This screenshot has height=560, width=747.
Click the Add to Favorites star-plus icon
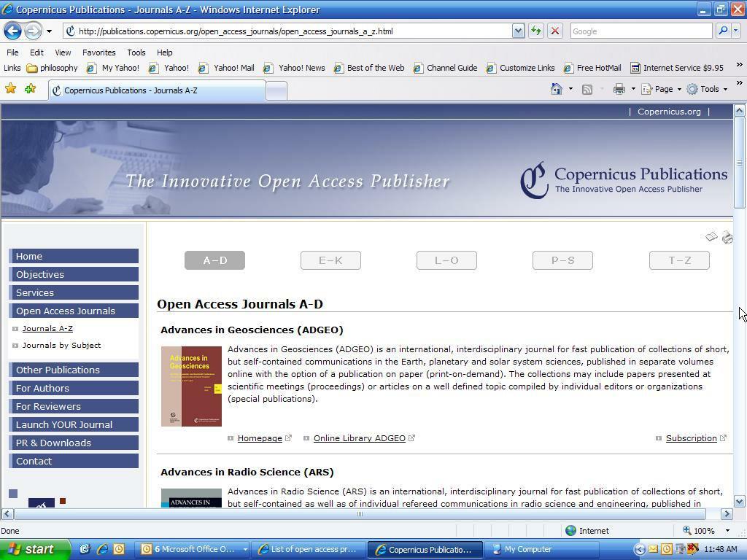click(30, 88)
